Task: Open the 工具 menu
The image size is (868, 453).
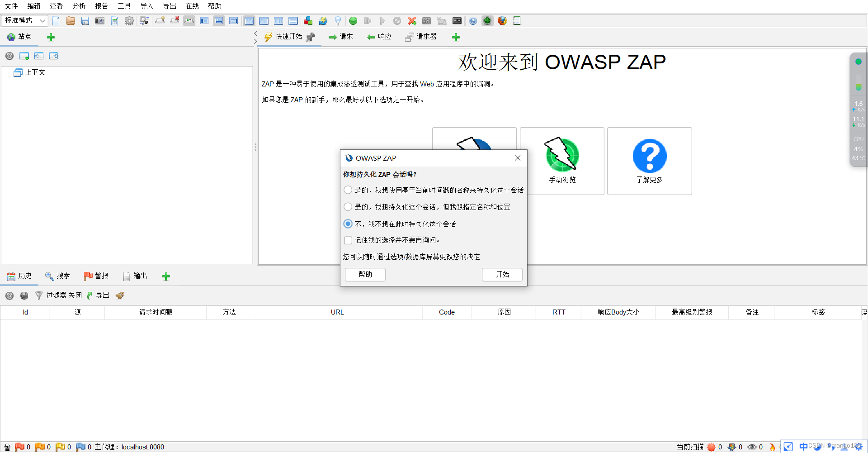Action: (x=124, y=6)
